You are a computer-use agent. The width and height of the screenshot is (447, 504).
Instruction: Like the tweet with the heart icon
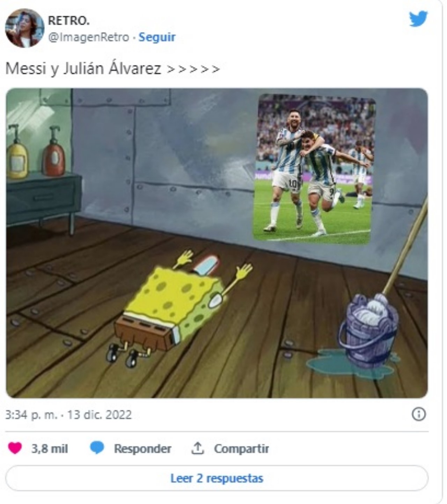[15, 448]
